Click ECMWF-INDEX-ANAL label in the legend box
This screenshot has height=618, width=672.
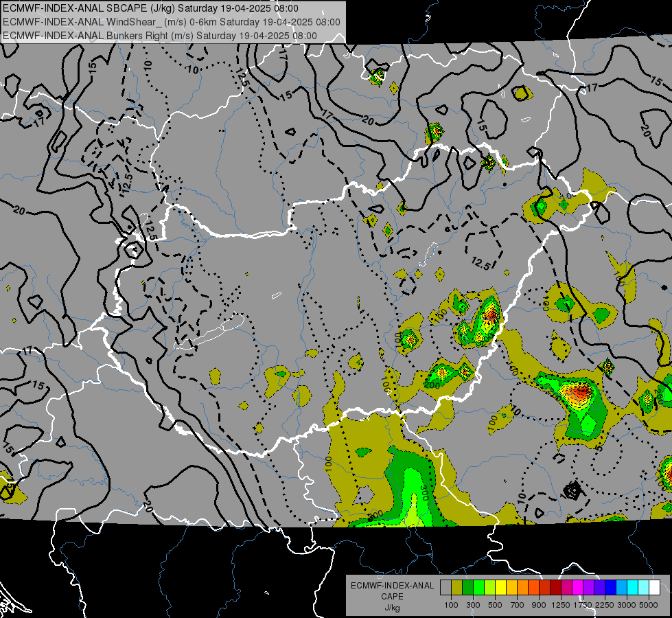(x=393, y=586)
